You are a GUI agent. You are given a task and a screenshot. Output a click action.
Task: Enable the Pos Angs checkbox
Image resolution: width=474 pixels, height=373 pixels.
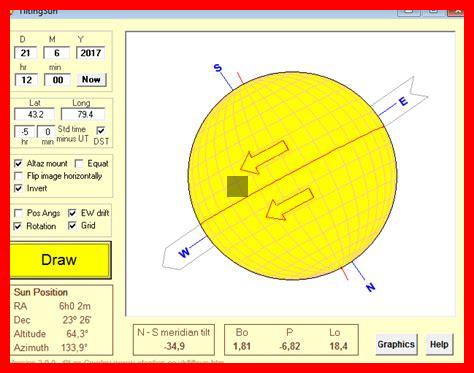pos(18,213)
